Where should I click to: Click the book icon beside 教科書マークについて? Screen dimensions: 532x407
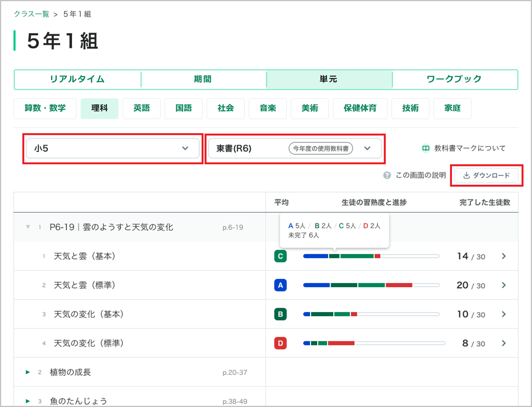pyautogui.click(x=426, y=148)
